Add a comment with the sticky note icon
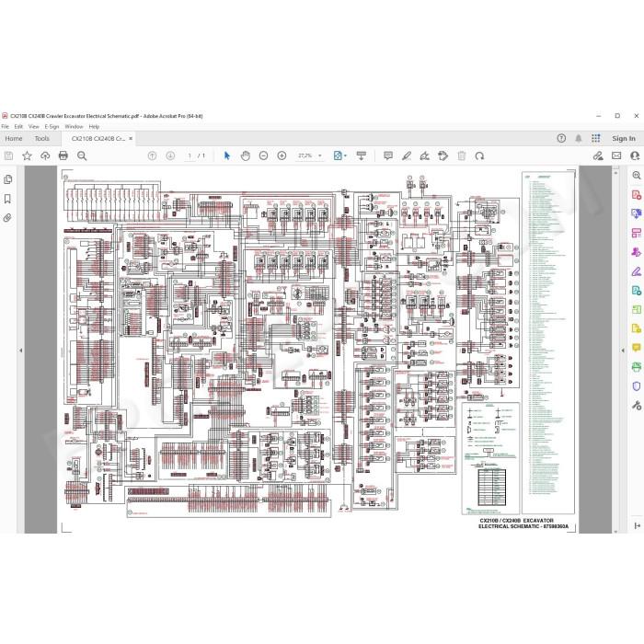This screenshot has width=644, height=644. coord(388,155)
